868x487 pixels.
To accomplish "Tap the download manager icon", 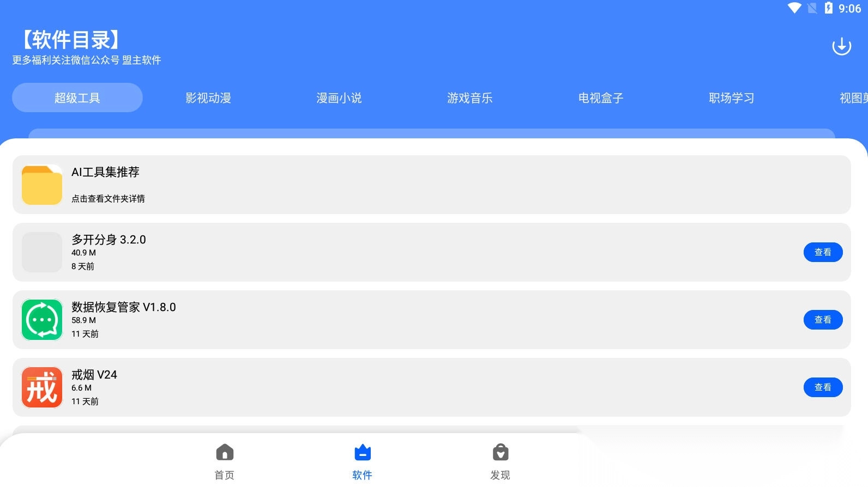I will click(841, 46).
